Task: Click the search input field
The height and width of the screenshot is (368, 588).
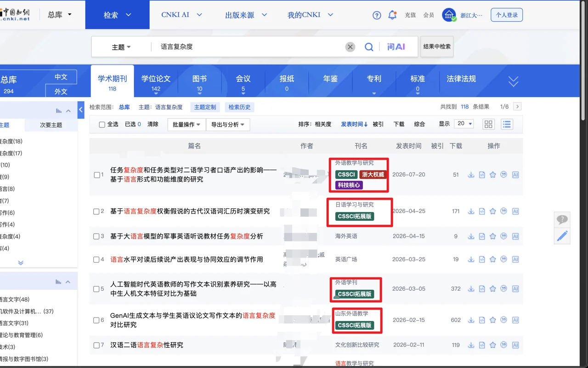Action: pos(248,47)
